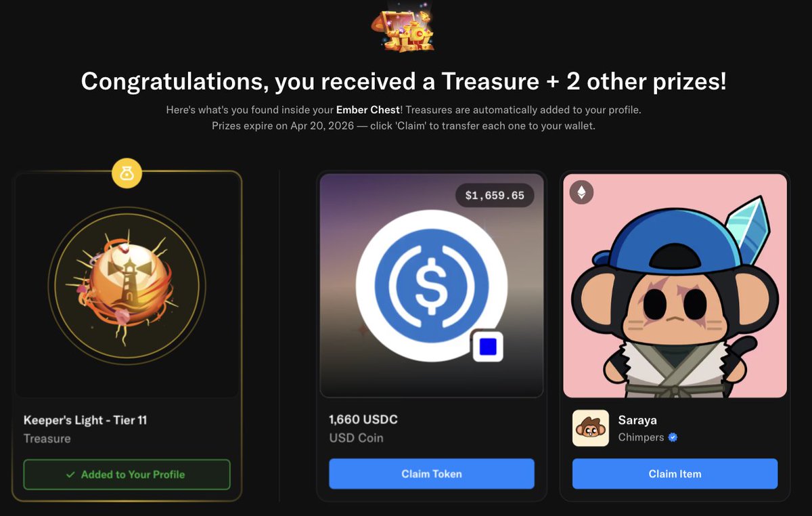Click the USD Coin subtitle text
The height and width of the screenshot is (516, 812).
[x=357, y=438]
